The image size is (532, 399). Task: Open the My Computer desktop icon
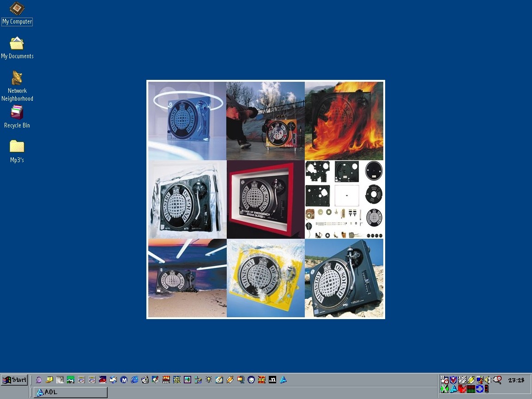[17, 9]
